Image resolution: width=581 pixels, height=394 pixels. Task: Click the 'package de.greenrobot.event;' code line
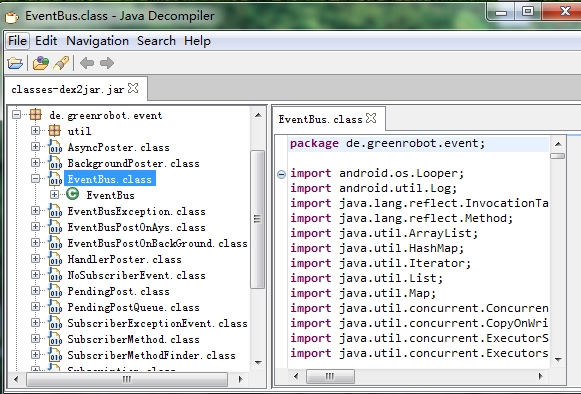(x=387, y=143)
